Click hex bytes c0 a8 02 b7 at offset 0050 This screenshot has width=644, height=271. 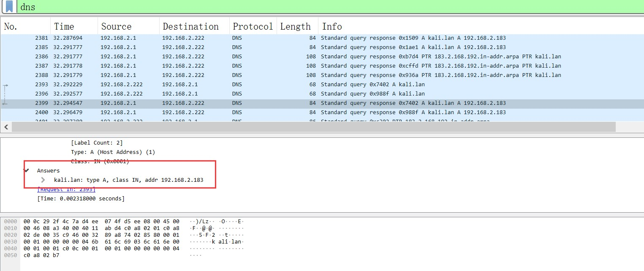(41, 255)
